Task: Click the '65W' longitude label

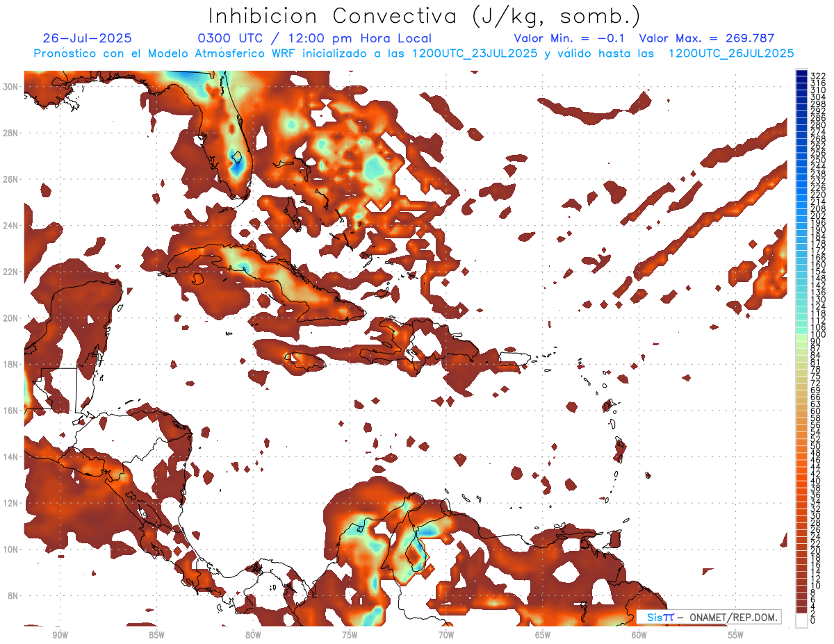Action: pos(543,635)
